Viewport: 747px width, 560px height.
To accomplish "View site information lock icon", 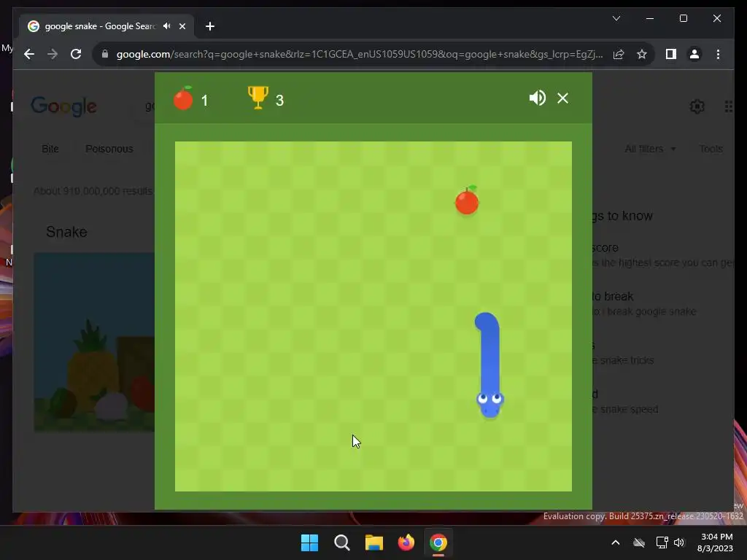I will click(105, 54).
